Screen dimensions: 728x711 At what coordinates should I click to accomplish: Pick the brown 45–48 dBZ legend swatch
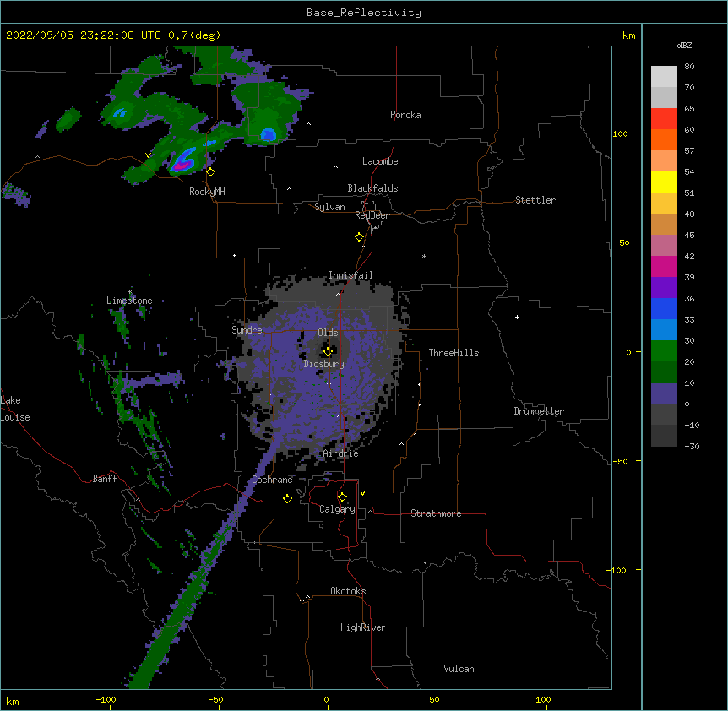pos(664,224)
